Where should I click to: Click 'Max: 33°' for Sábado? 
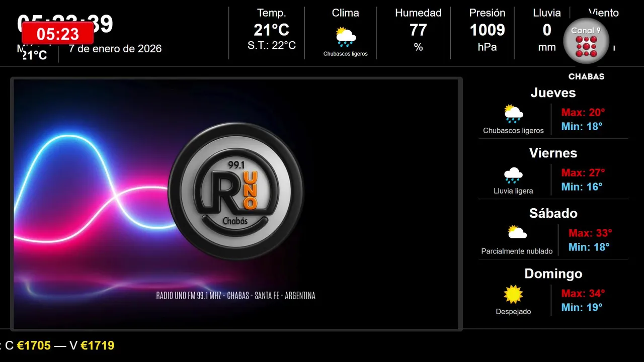point(590,233)
